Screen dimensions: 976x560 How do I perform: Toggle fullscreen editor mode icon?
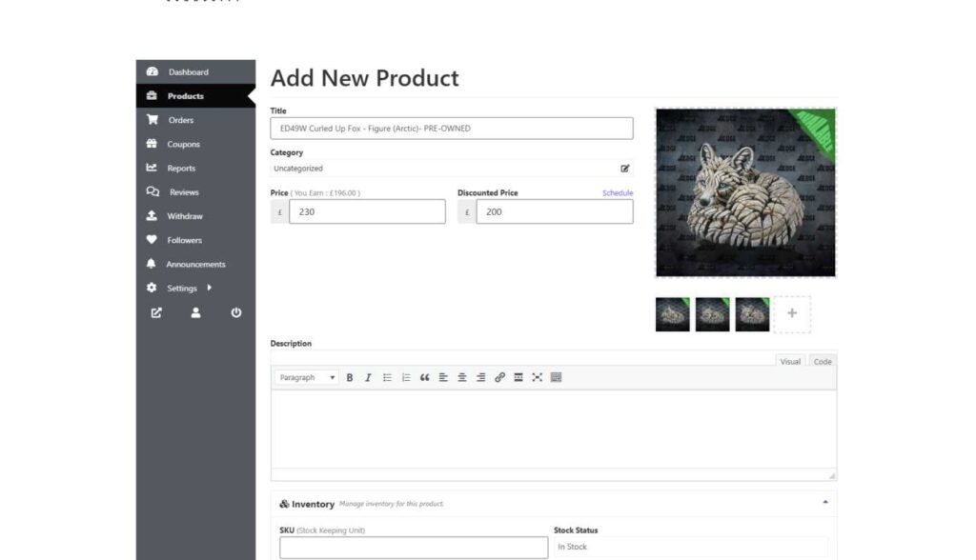click(x=538, y=378)
